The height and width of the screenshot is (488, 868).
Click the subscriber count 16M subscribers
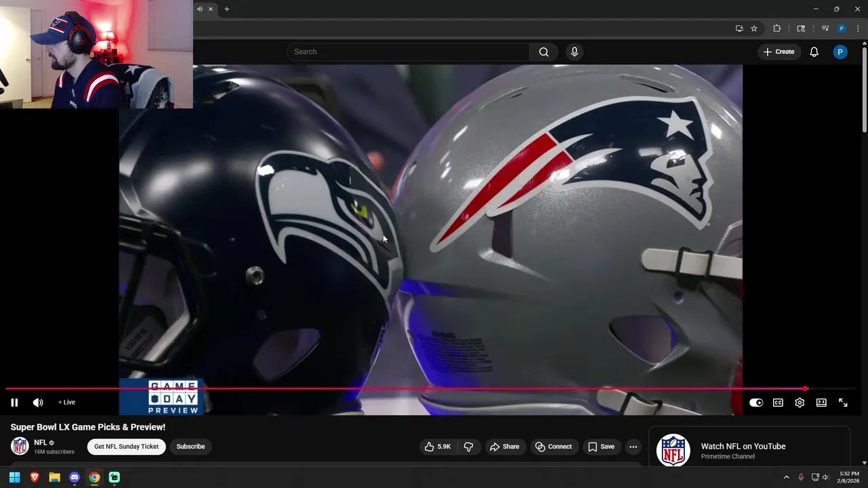[54, 452]
